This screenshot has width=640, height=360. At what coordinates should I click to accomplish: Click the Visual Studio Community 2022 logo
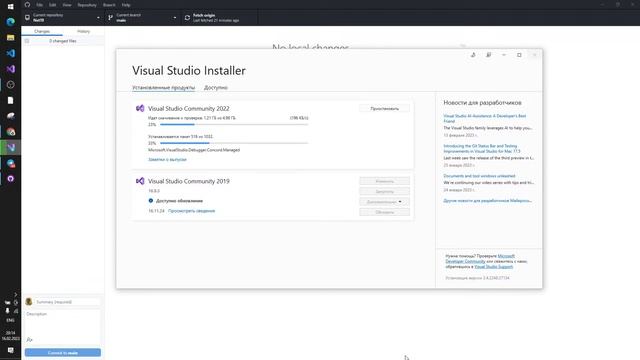tap(140, 108)
